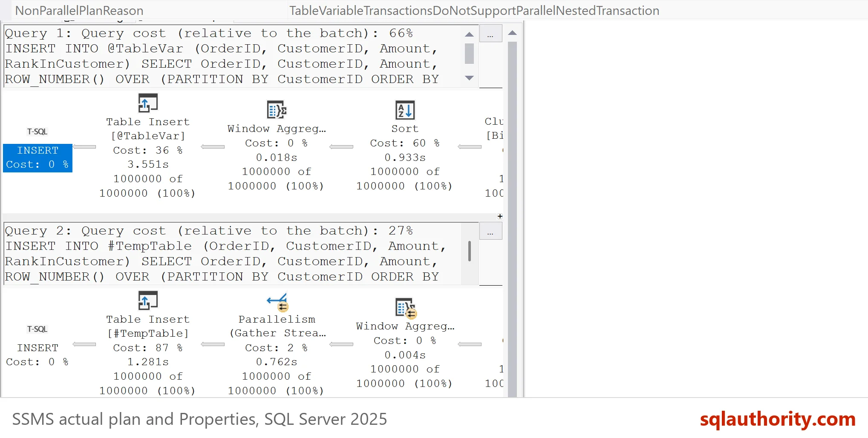Click the '1.281s' time for #TempTable insert

coord(148,362)
